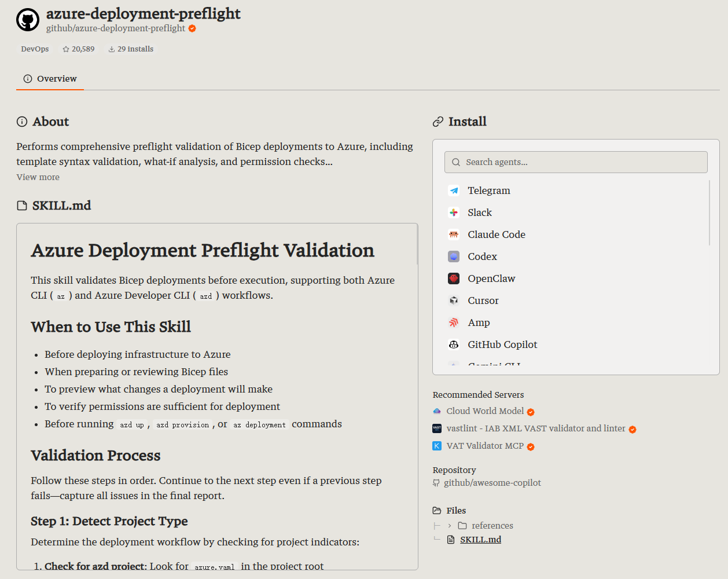This screenshot has width=728, height=579.
Task: Select OpenClaw from the install list
Action: click(x=491, y=278)
